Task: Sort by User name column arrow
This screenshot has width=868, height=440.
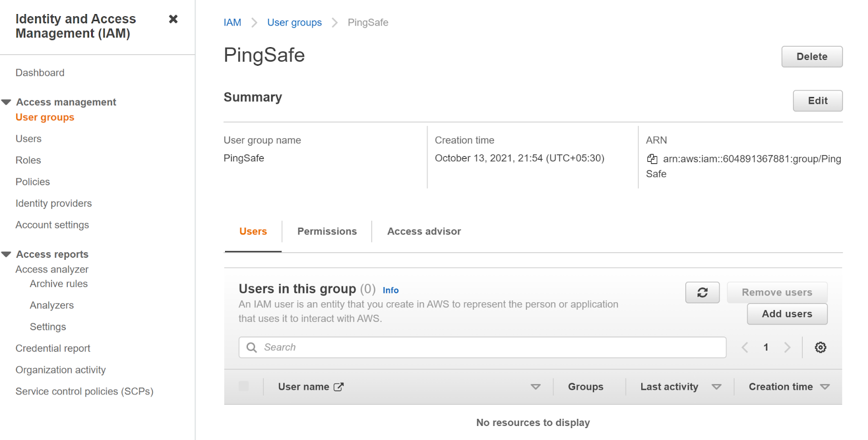Action: [535, 387]
